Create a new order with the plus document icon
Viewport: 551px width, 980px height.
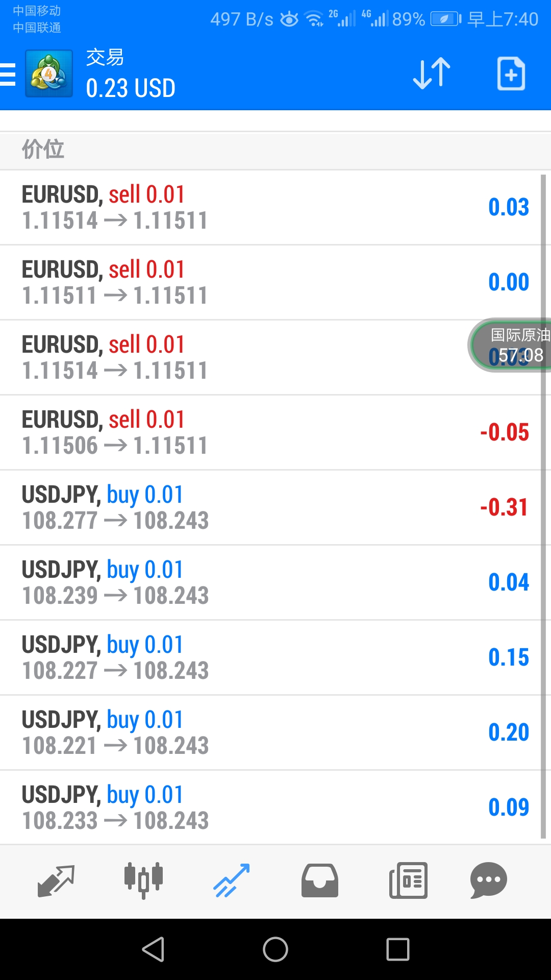coord(511,73)
